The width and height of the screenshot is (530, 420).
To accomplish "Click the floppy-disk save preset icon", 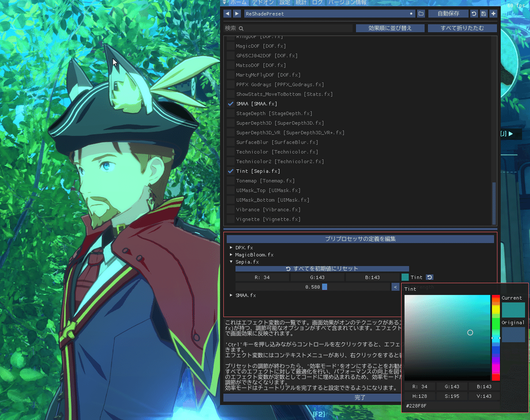I will pyautogui.click(x=484, y=14).
